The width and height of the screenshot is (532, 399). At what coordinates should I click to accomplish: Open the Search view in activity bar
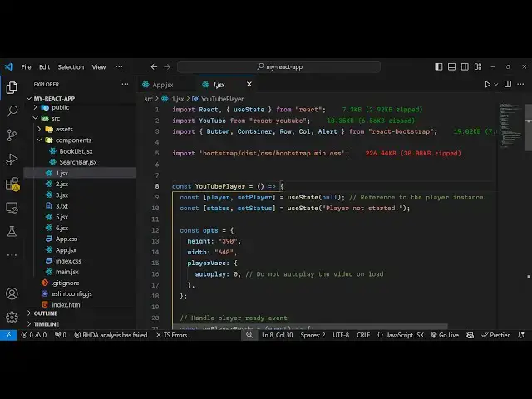click(x=12, y=111)
